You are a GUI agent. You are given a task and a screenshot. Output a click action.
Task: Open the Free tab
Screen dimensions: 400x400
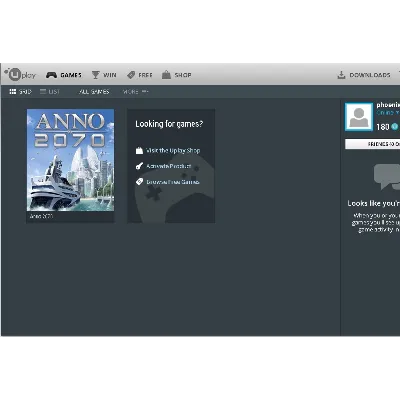(140, 75)
